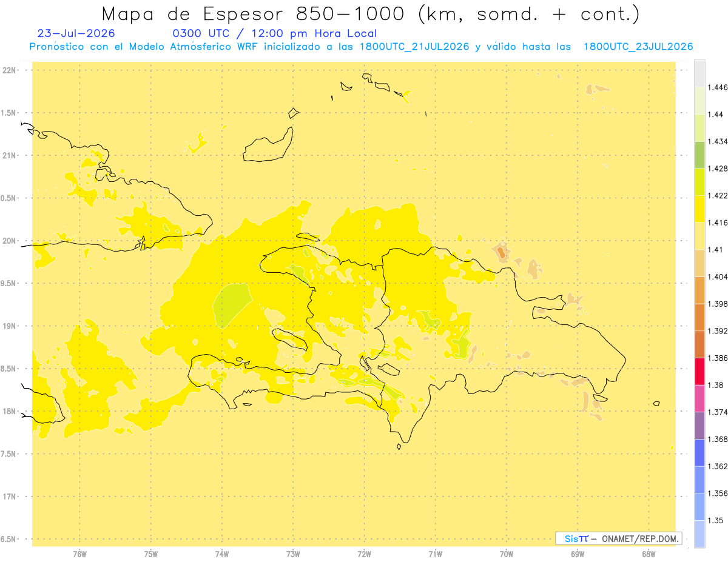Click the '21N' latitude label

click(9, 155)
